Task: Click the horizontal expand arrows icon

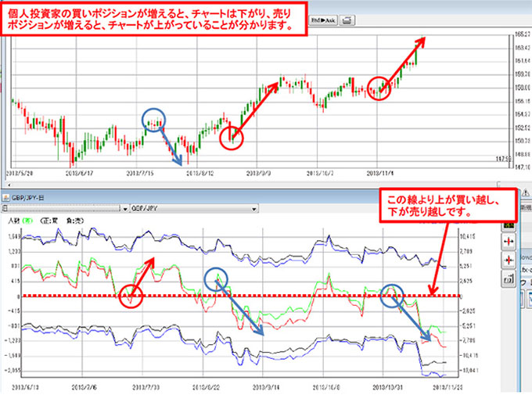Action: (509, 242)
